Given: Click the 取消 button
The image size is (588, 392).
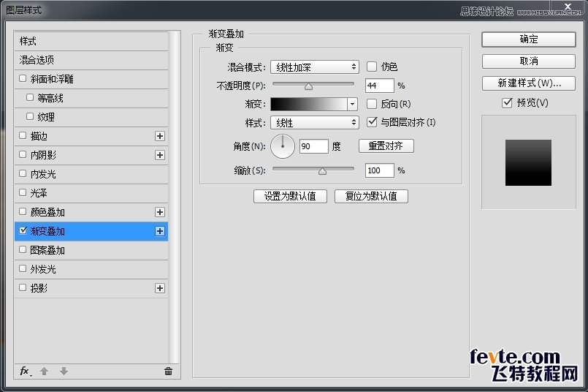Looking at the screenshot, I should 528,61.
